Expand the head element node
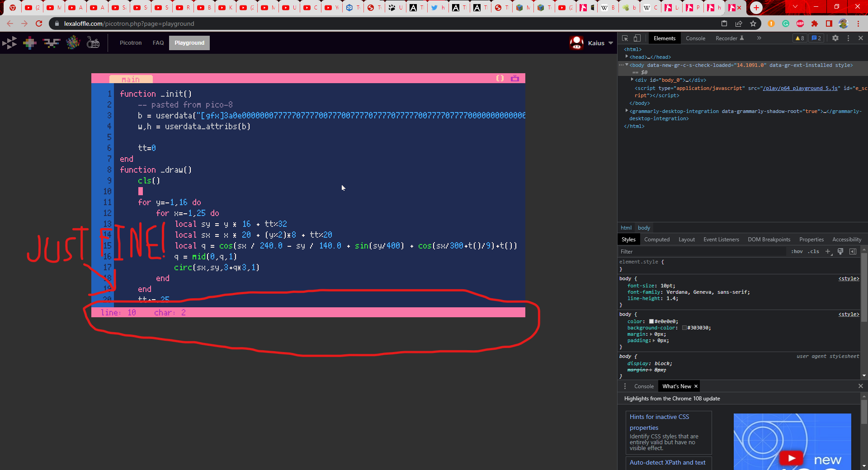Viewport: 868px width, 470px height. (627, 56)
